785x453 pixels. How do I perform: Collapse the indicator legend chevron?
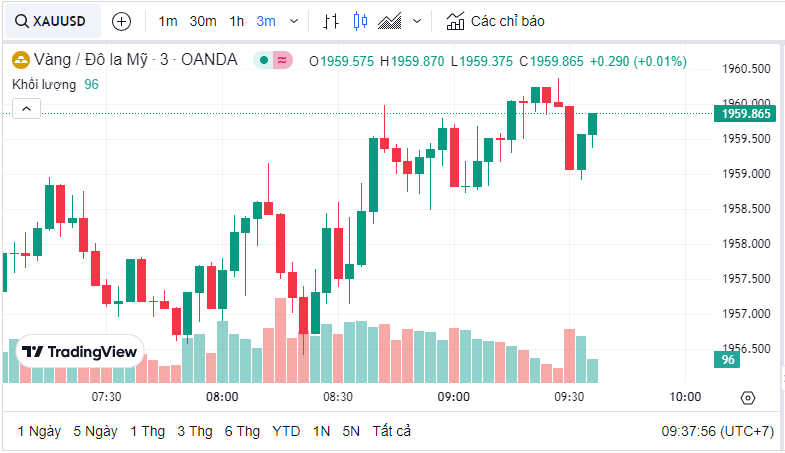pos(26,109)
